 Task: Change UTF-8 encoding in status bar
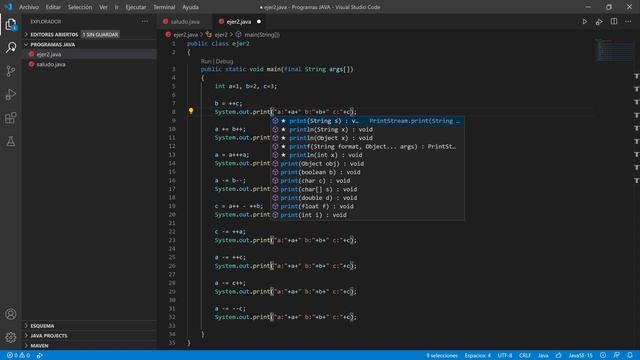(504, 355)
